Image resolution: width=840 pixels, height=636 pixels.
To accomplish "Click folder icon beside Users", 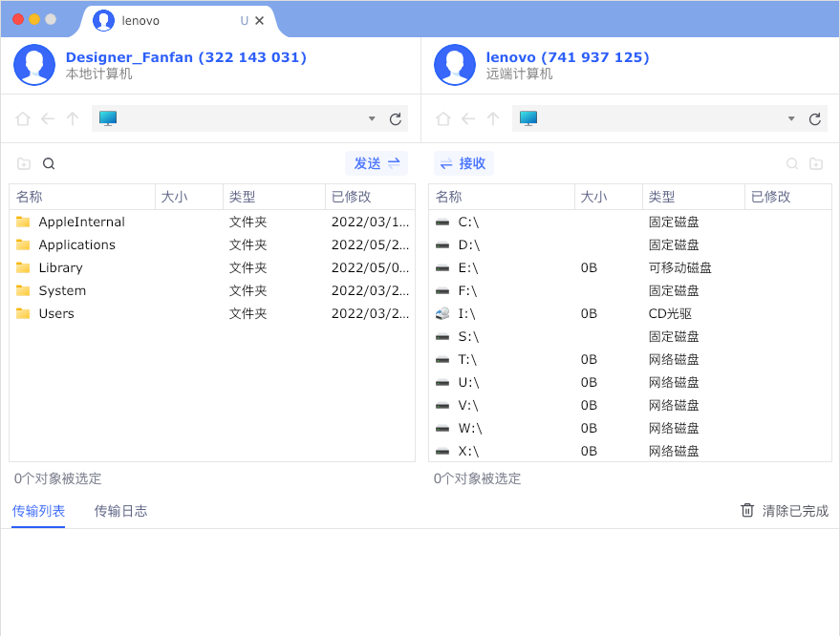I will tap(23, 313).
